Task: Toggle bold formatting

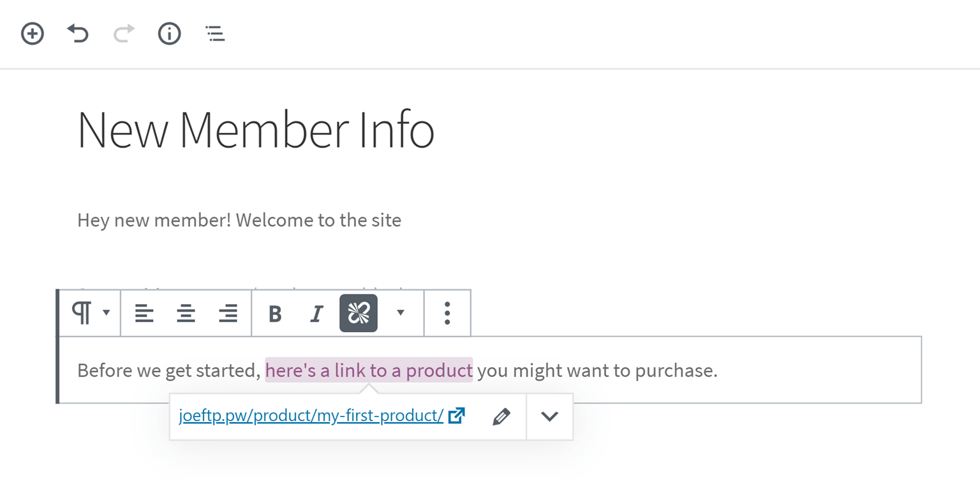Action: [x=275, y=314]
